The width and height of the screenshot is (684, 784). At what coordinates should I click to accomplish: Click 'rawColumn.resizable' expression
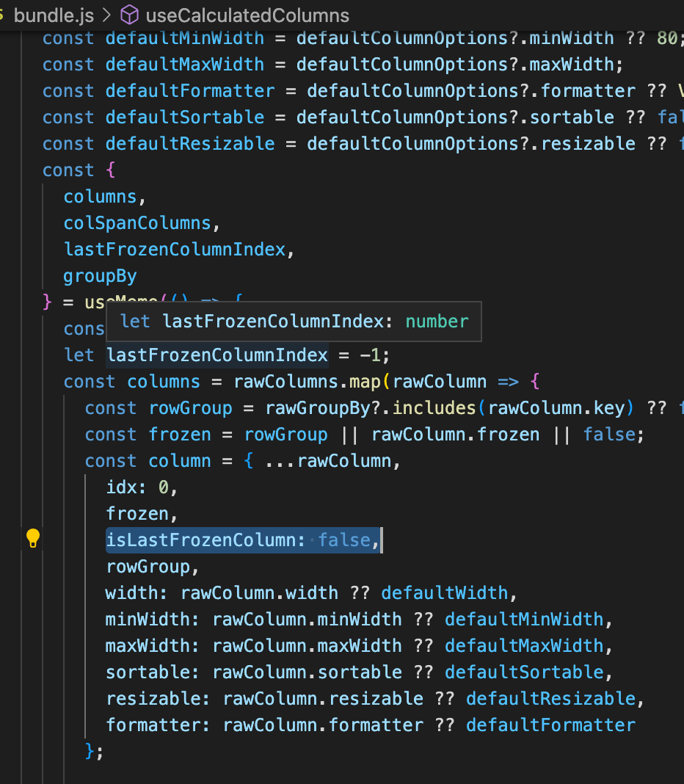point(323,700)
